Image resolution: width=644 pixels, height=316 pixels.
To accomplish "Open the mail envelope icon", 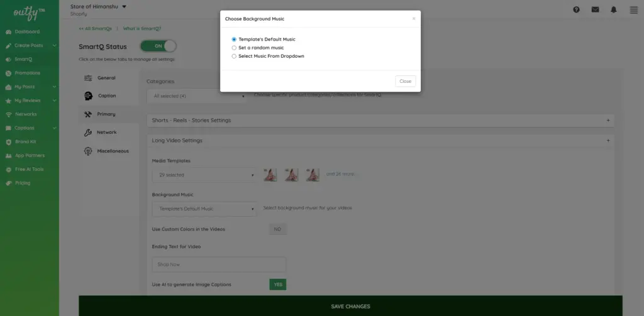I will pos(595,9).
